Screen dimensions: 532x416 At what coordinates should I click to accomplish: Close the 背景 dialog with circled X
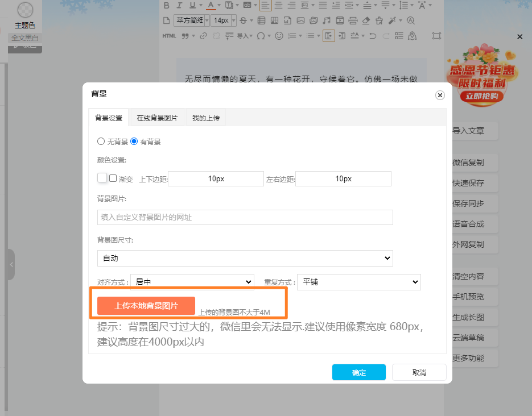(x=440, y=95)
